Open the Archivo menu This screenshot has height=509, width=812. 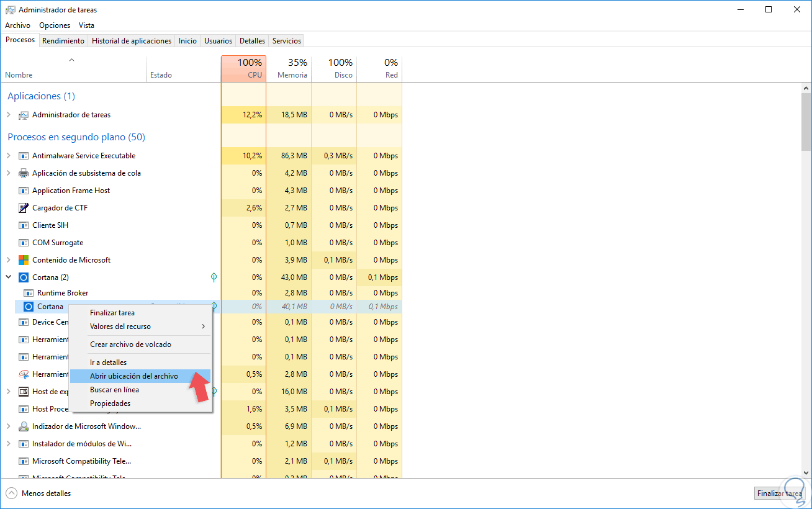coord(17,25)
